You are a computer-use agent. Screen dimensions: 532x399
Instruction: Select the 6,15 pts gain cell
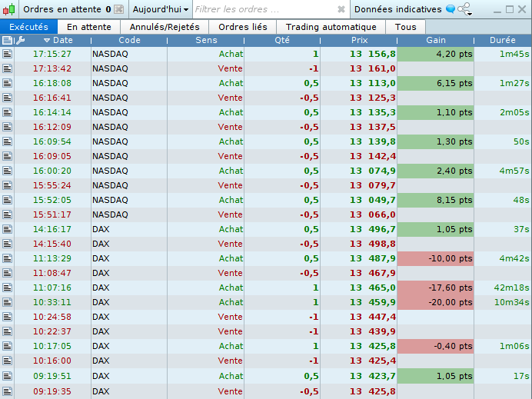click(x=435, y=83)
